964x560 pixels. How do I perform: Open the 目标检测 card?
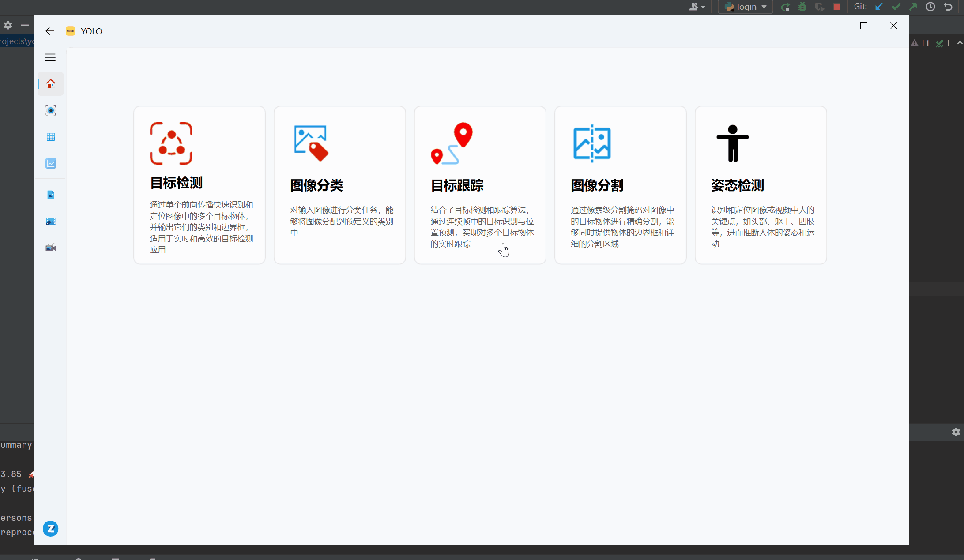200,185
